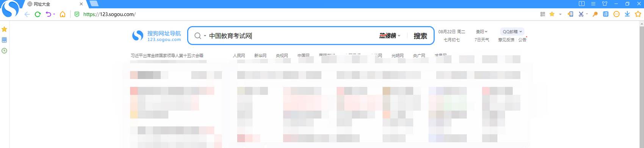Open the 央视网 link
644x148 pixels.
tap(282, 55)
